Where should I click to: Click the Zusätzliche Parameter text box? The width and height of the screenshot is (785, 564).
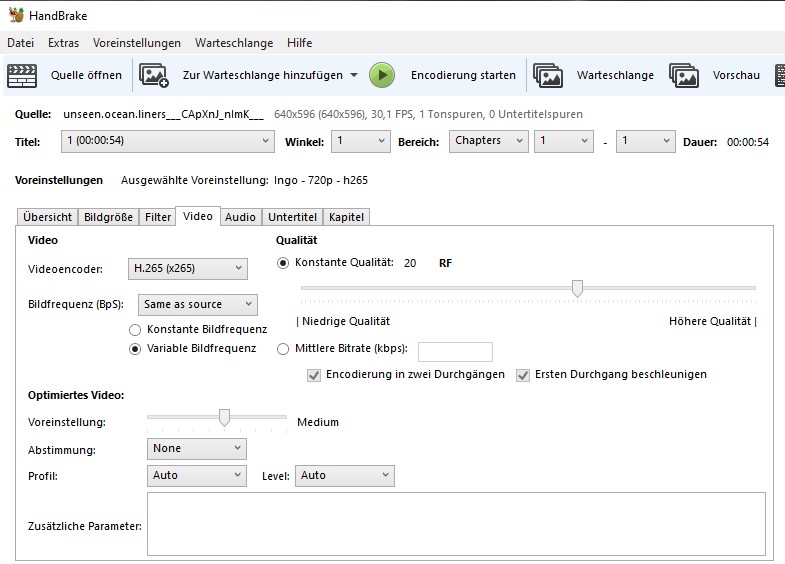pyautogui.click(x=456, y=524)
